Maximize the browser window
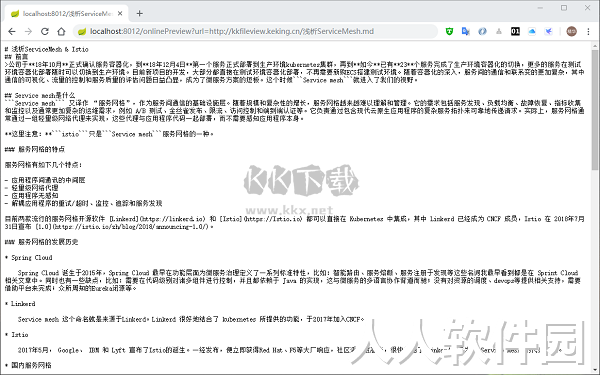This screenshot has height=375, width=600. click(564, 8)
